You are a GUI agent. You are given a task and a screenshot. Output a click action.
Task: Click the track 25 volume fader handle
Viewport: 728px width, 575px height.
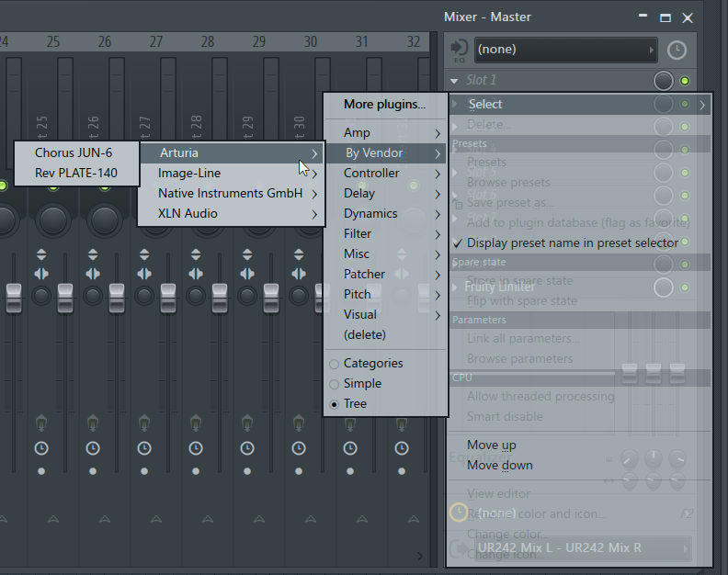[65, 298]
